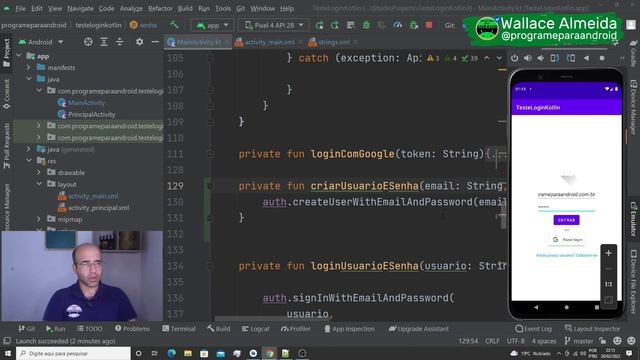Switch to the strings.xml editor tab
Viewport: 640px width, 360px height.
[x=333, y=42]
